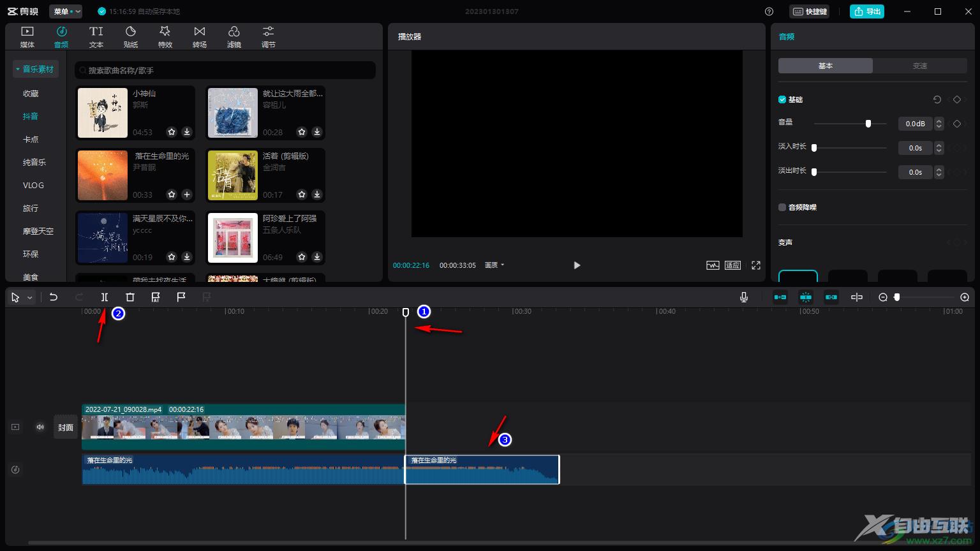Toggle clip linkage on timeline

pos(831,297)
